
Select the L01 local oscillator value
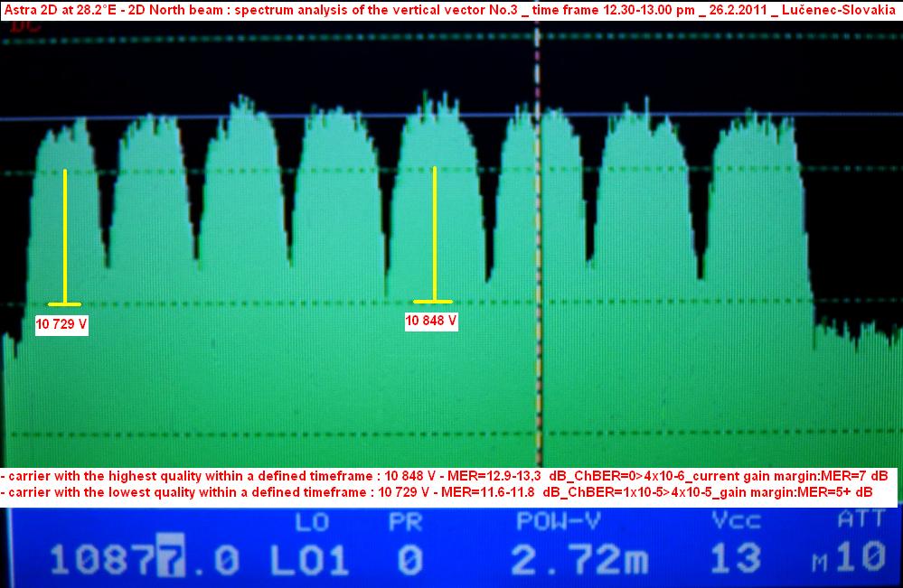click(309, 560)
